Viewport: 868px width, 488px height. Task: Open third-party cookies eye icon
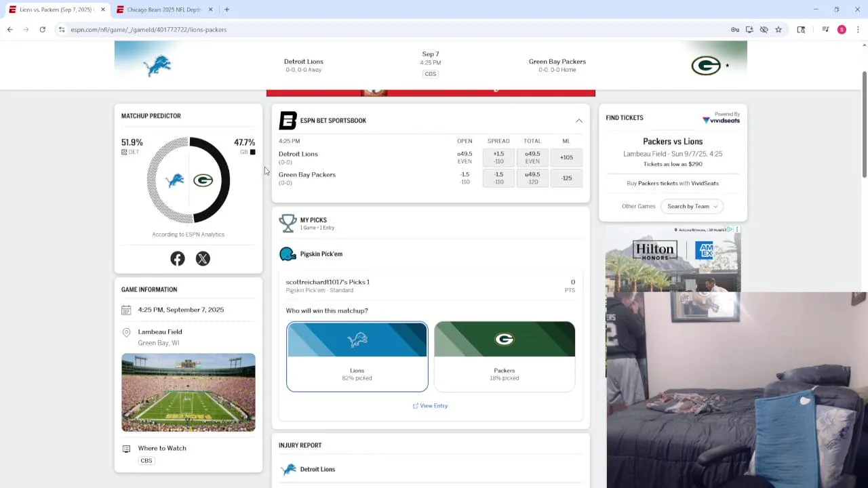point(764,29)
